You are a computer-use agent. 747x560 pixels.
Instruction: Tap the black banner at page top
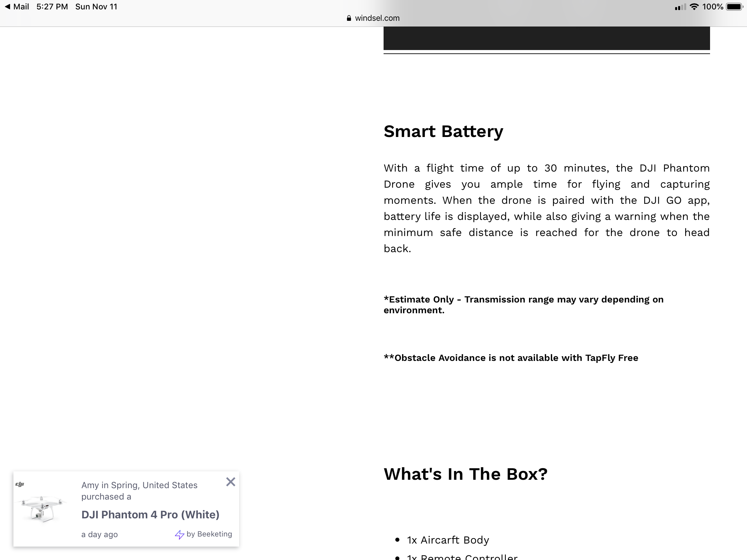(x=546, y=38)
